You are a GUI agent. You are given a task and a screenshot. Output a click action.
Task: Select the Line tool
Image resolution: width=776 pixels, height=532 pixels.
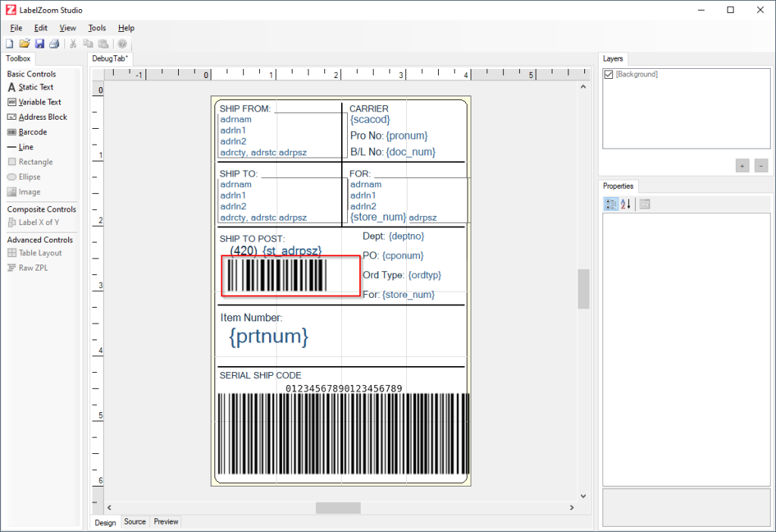(x=20, y=147)
